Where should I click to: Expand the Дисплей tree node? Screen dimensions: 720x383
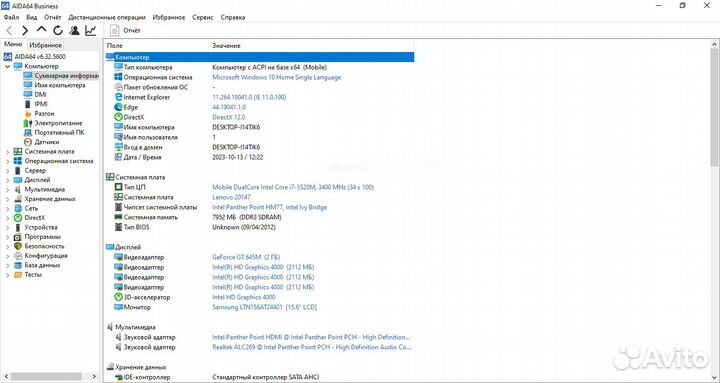(x=7, y=180)
